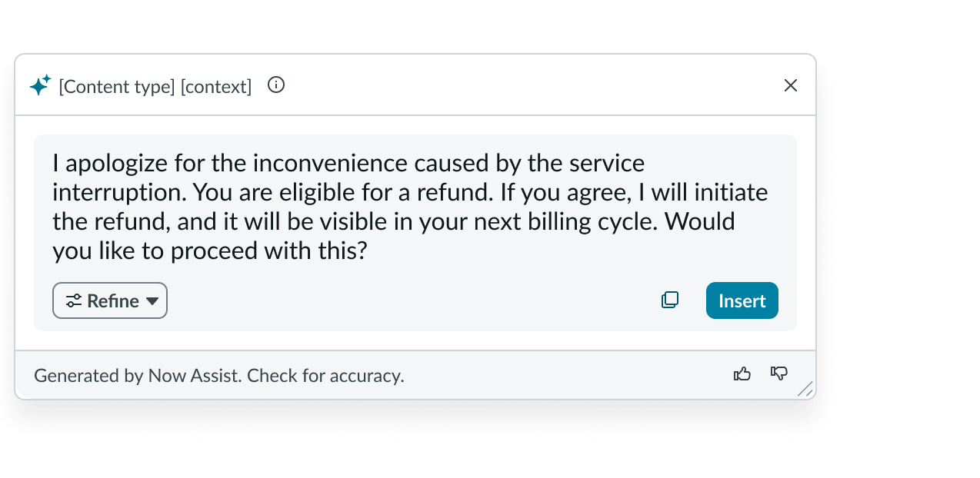Close the Now Assist panel
This screenshot has height=478, width=980.
[x=790, y=85]
